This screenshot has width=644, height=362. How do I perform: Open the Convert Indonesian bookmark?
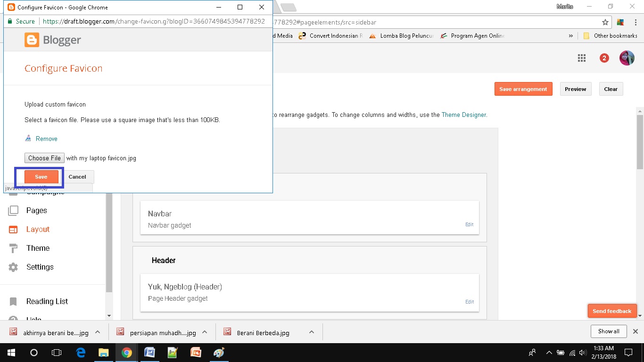[330, 36]
